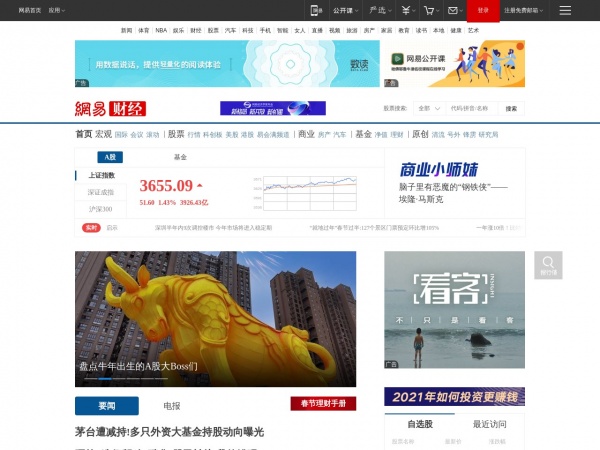Click 宏观 in the finance nav
Viewport: 600px width, 450px height.
103,134
